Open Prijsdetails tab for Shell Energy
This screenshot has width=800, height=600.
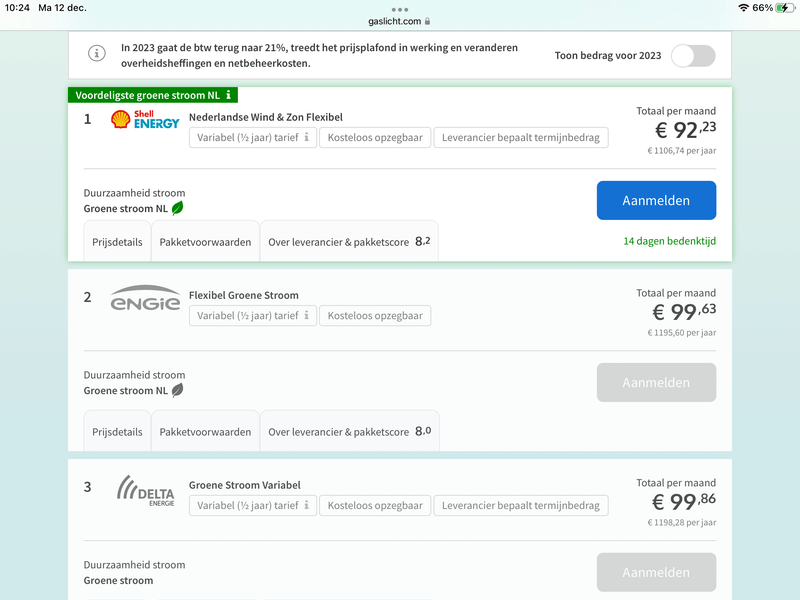point(117,242)
